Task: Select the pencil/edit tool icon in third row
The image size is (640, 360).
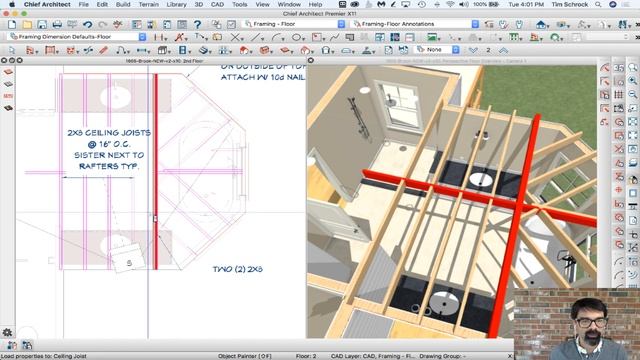Action: 103,50
